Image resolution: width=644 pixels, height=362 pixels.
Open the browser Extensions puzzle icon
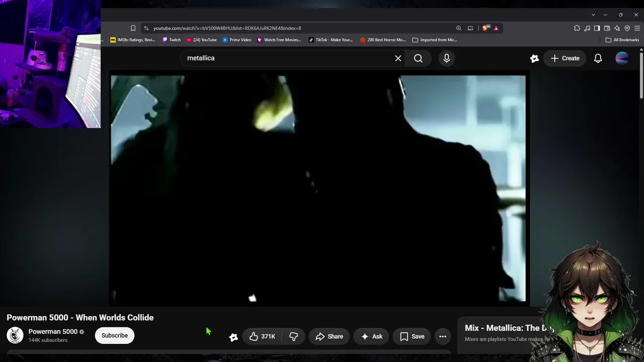tap(577, 28)
